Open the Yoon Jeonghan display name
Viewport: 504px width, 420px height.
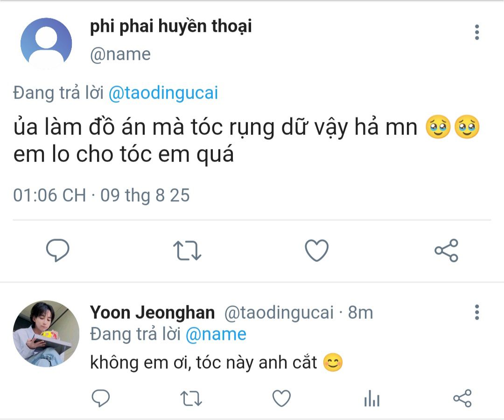click(152, 312)
